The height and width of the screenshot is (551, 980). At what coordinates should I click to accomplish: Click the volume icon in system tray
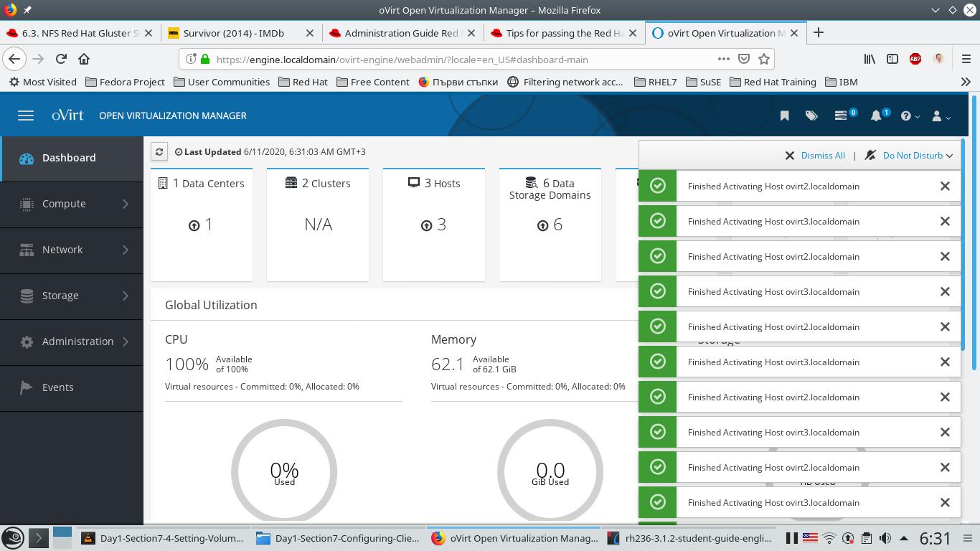pos(885,538)
